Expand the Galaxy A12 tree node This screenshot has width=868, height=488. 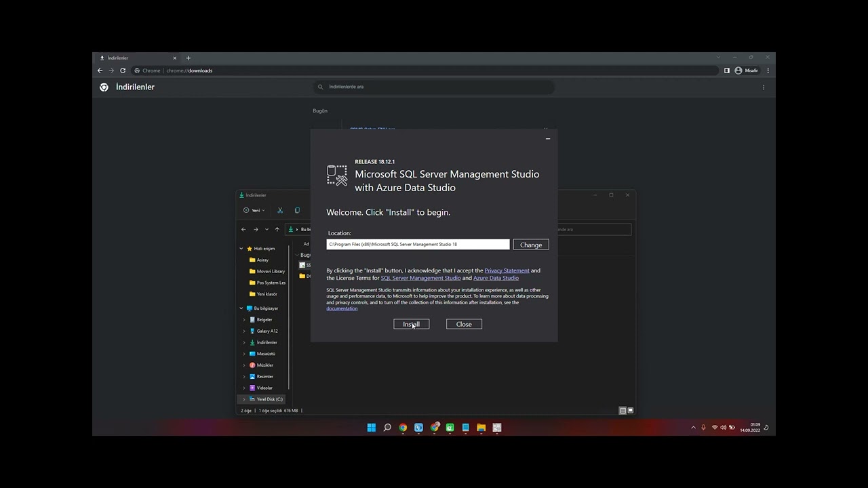pos(244,331)
